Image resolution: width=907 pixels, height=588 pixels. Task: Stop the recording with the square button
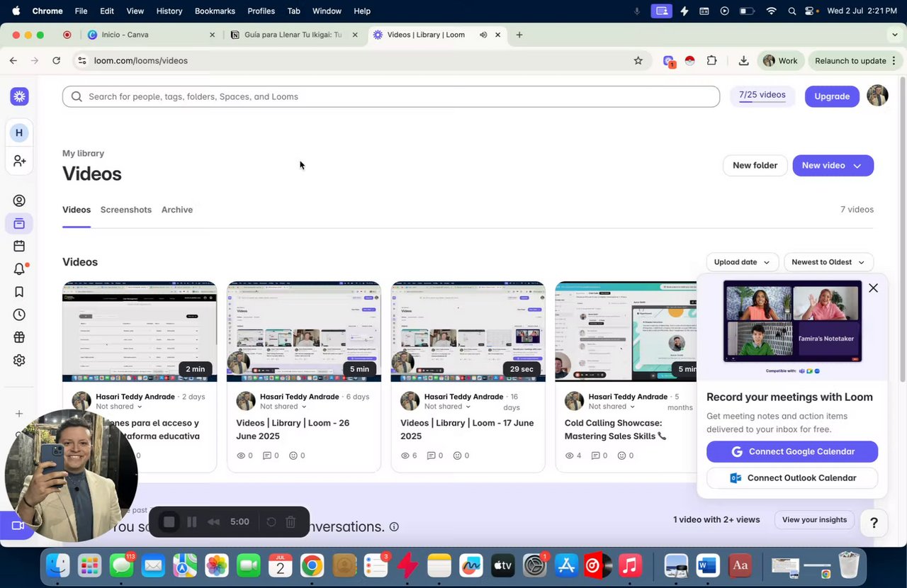[169, 522]
